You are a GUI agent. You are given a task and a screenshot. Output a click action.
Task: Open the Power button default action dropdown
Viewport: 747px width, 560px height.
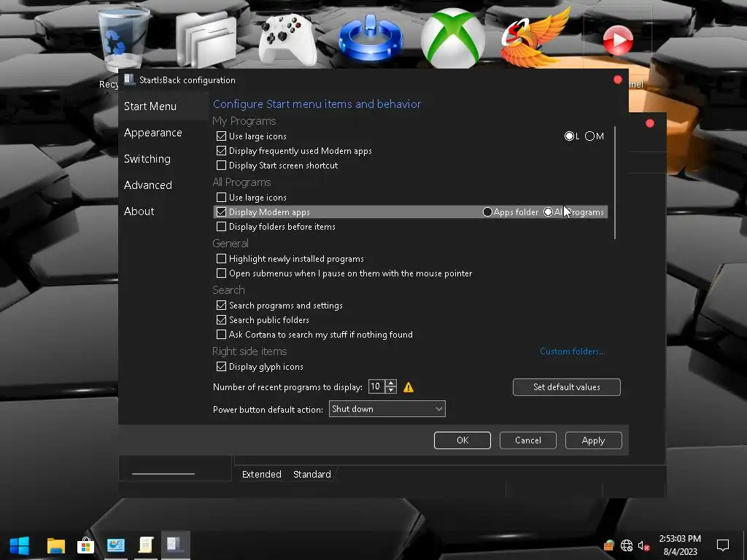click(x=387, y=409)
